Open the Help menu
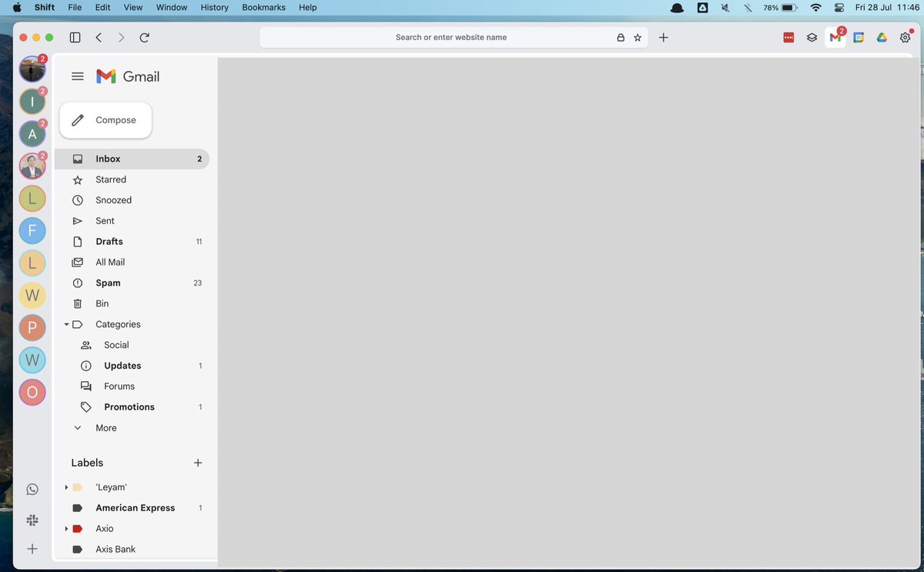This screenshot has width=924, height=572. [x=308, y=7]
